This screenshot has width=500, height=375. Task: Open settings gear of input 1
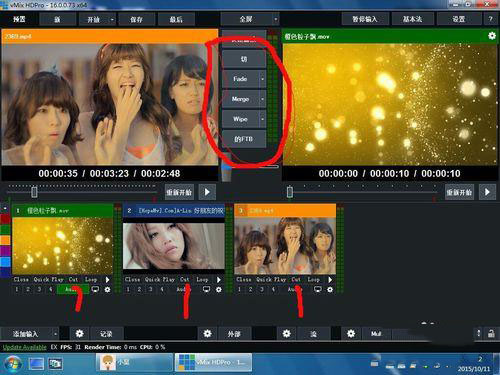(x=107, y=289)
